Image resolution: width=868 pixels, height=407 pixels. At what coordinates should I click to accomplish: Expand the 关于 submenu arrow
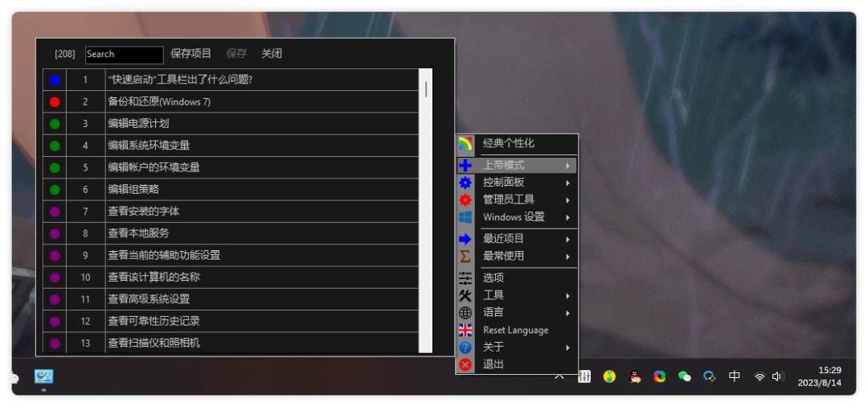pos(568,347)
